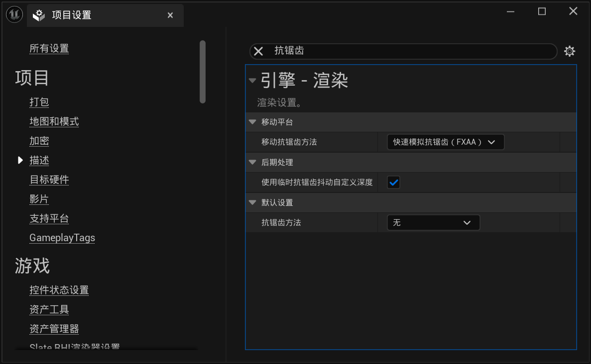Open the 目标硬件 settings page

point(49,180)
